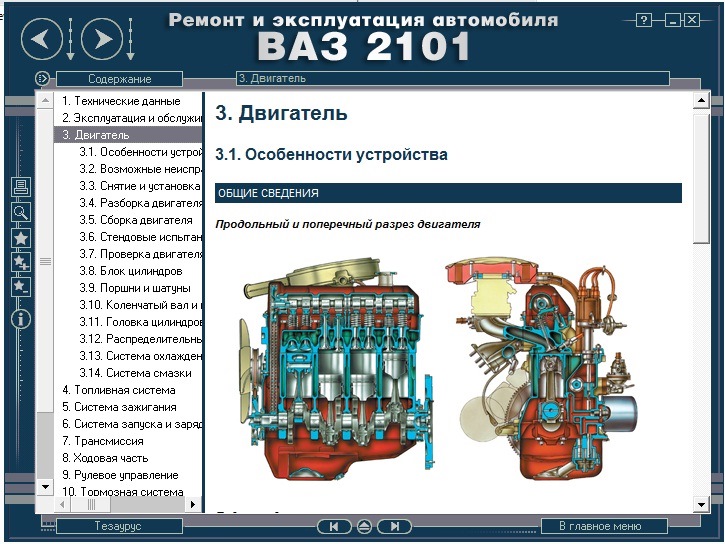Image resolution: width=725 pixels, height=544 pixels.
Task: Click contents horizontal scrollbar thumb
Action: click(91, 504)
